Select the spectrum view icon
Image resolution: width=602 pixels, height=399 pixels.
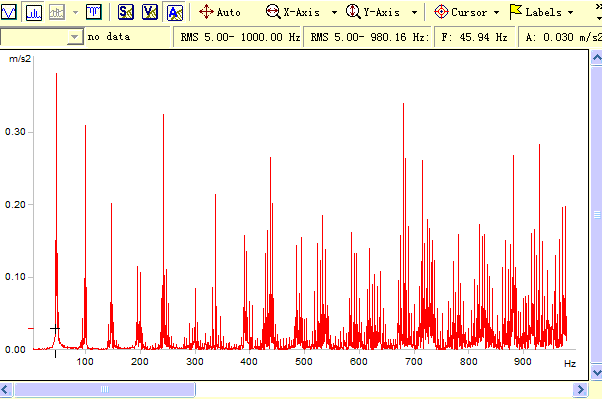[x=34, y=12]
